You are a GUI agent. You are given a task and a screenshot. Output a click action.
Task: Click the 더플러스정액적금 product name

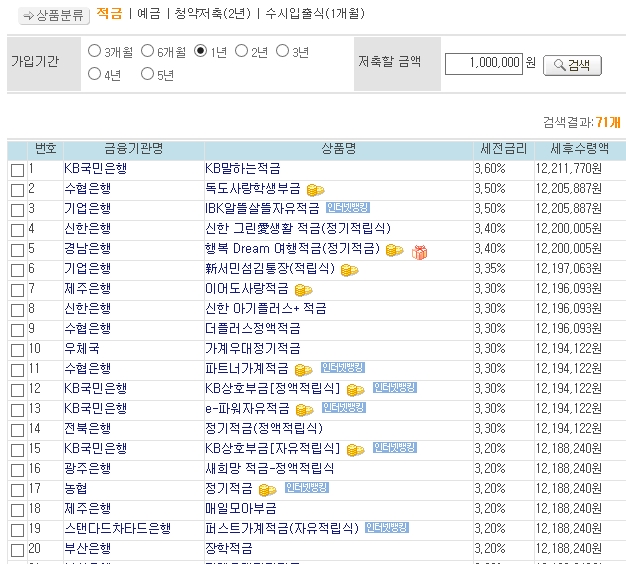253,329
